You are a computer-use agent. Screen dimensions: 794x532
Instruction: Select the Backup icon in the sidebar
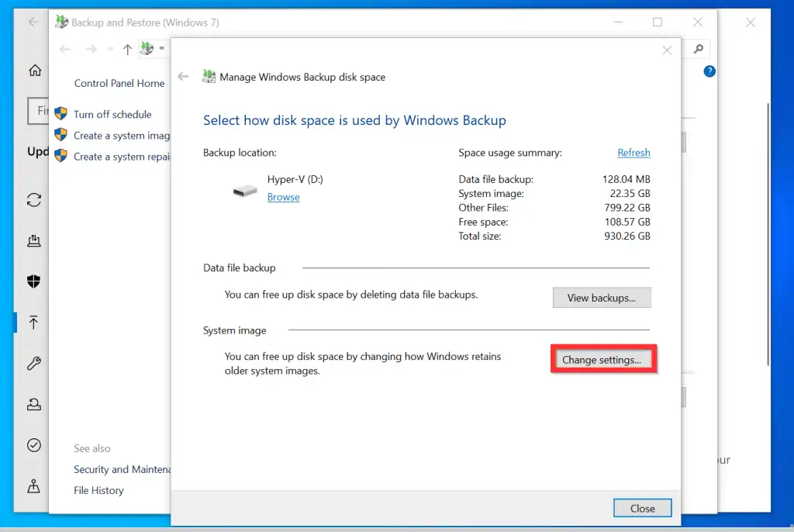point(34,322)
